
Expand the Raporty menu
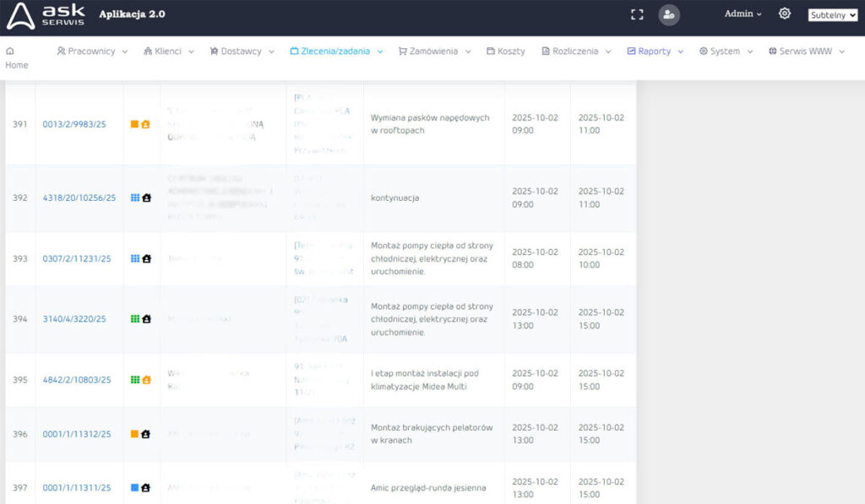pos(655,51)
